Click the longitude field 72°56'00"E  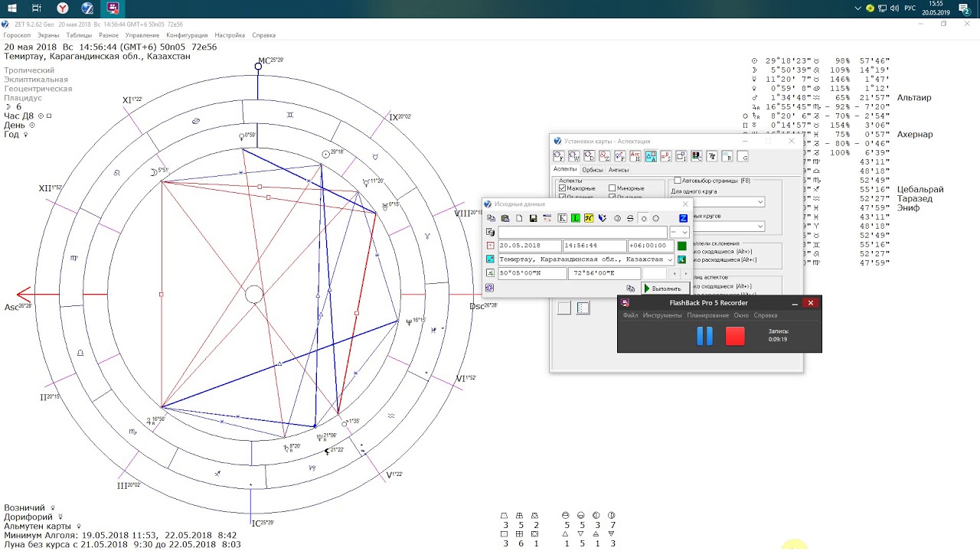(604, 273)
